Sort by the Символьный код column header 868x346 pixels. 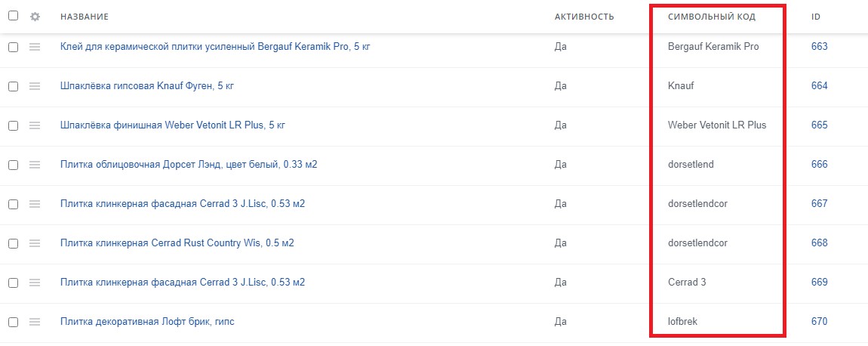coord(712,17)
